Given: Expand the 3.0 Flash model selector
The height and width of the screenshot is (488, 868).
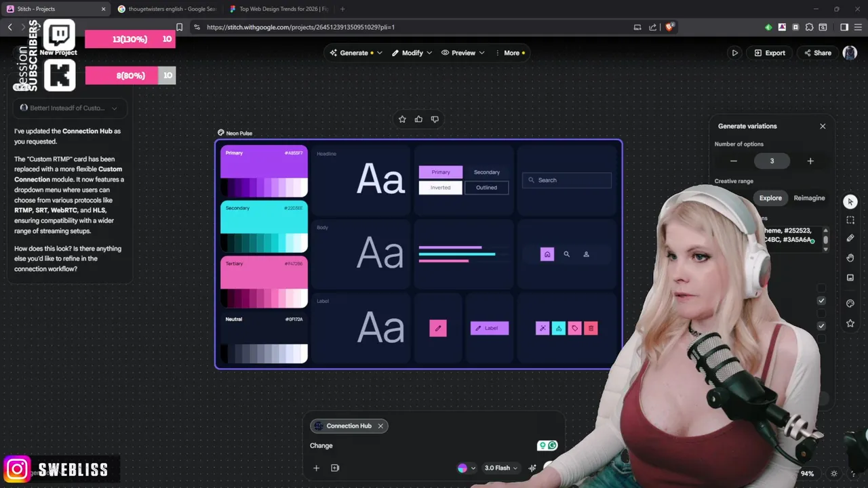Looking at the screenshot, I should point(500,468).
